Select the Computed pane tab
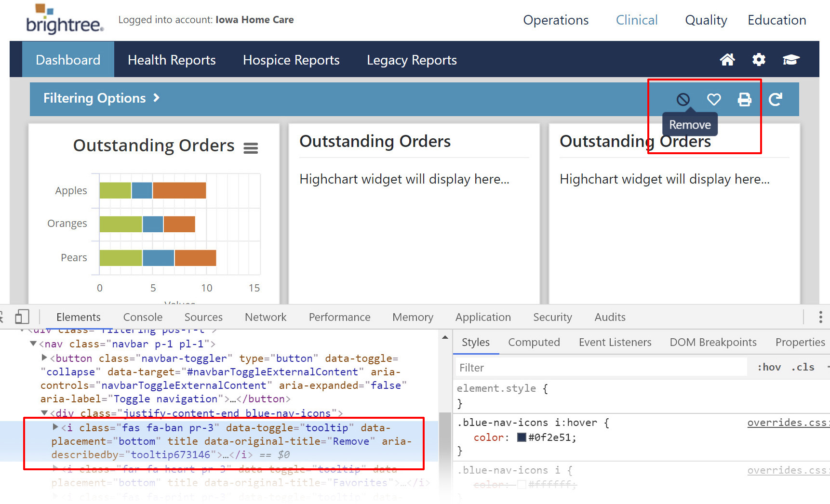 (x=534, y=342)
